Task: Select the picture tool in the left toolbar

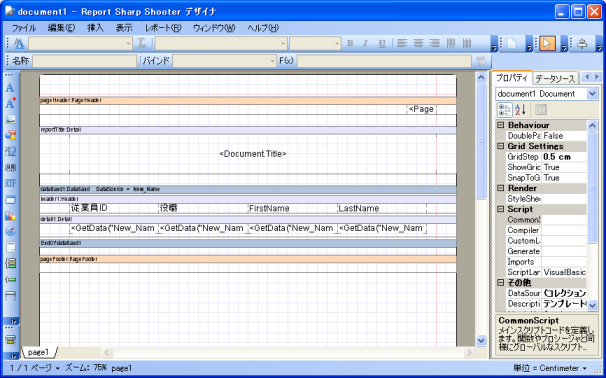Action: click(10, 119)
